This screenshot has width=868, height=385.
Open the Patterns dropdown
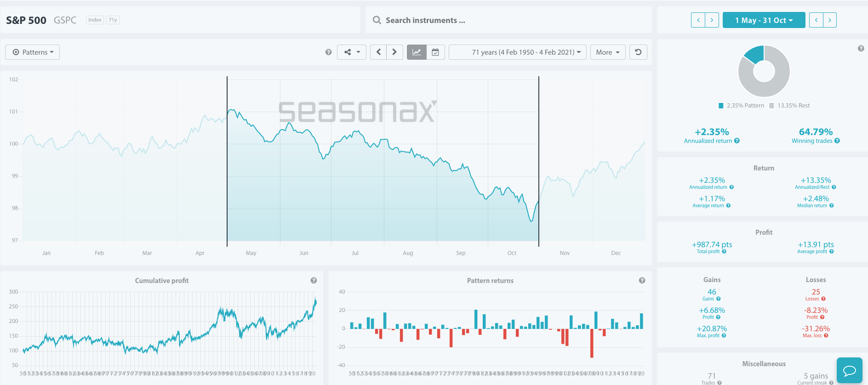pos(32,52)
